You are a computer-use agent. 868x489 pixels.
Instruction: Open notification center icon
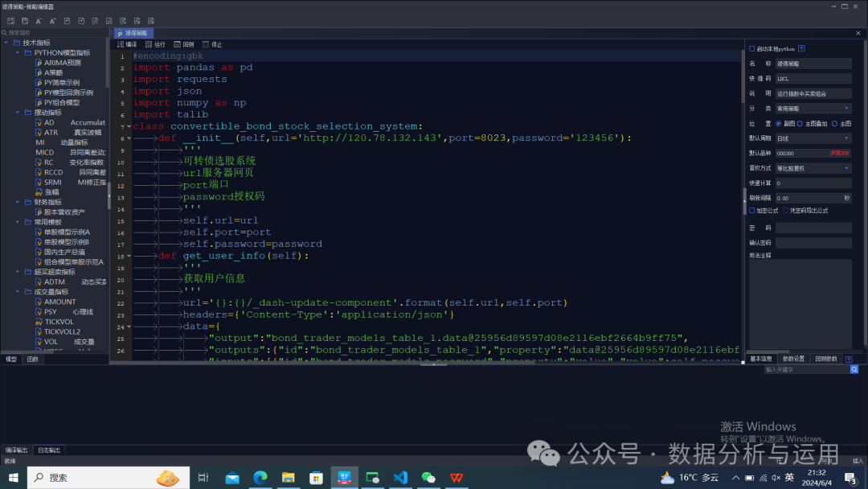coord(851,478)
